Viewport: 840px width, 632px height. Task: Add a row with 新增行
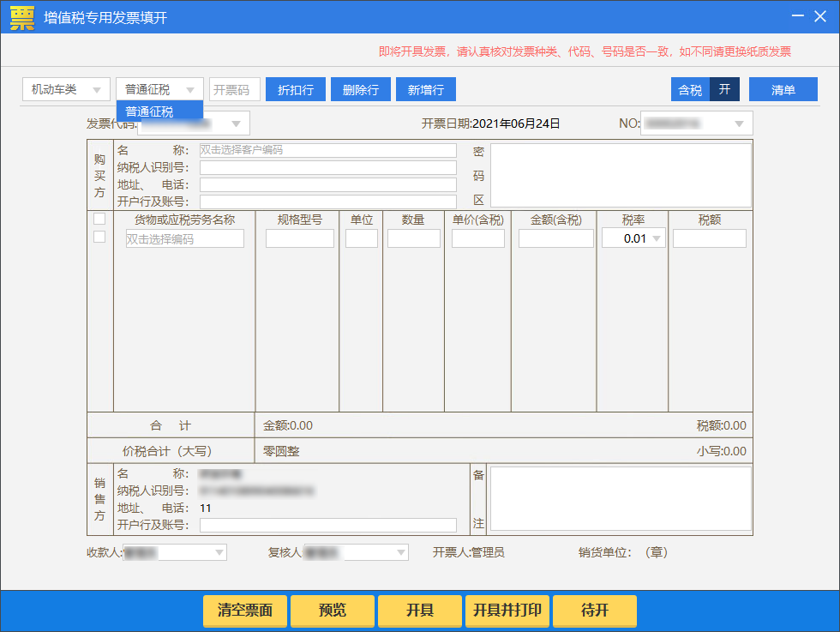pyautogui.click(x=426, y=89)
